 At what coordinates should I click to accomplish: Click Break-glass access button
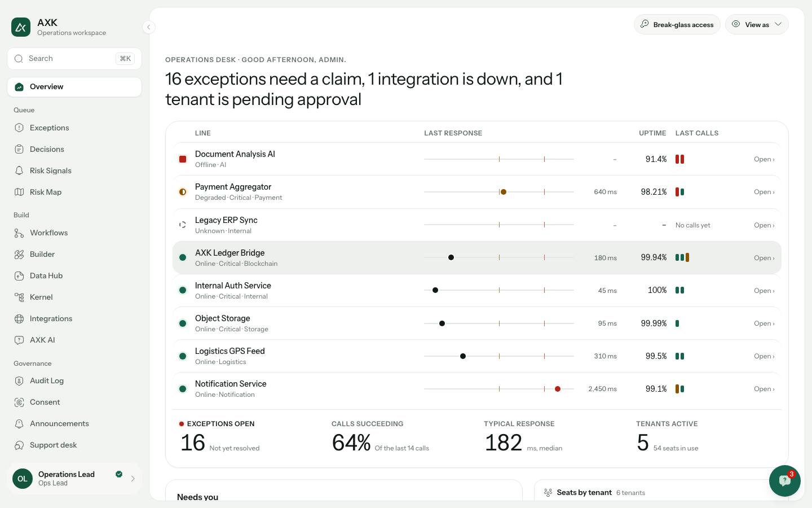tap(677, 24)
